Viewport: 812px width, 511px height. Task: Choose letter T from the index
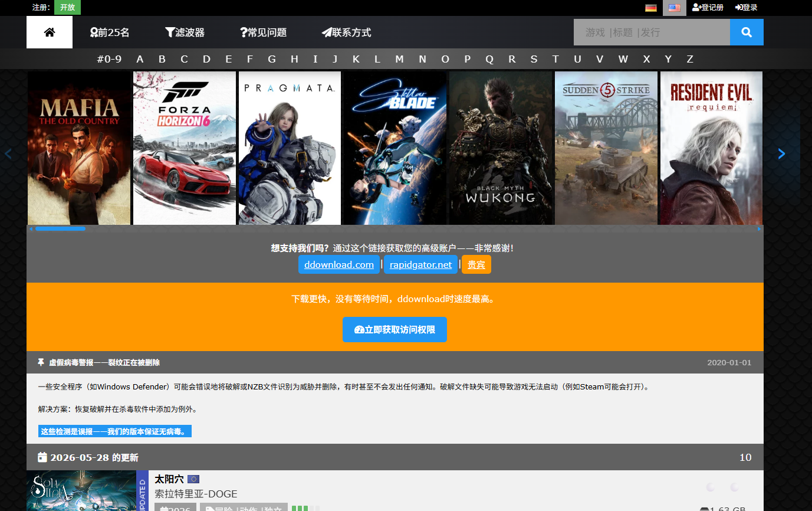tap(555, 59)
